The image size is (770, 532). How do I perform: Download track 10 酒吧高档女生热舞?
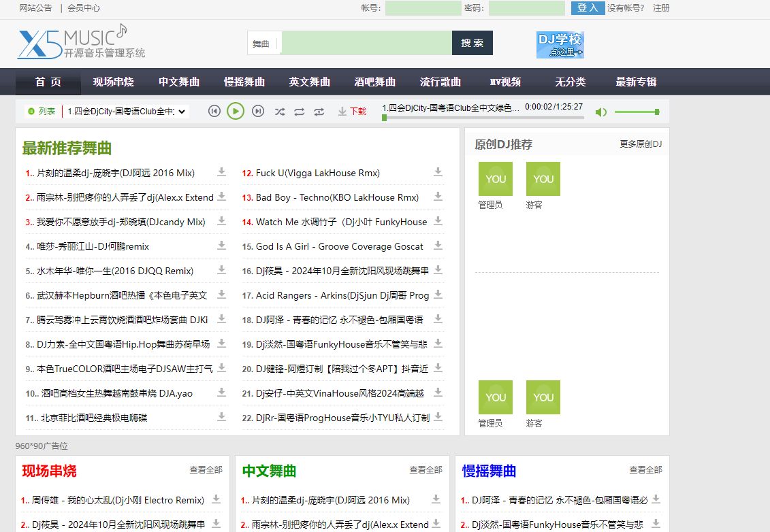point(221,393)
